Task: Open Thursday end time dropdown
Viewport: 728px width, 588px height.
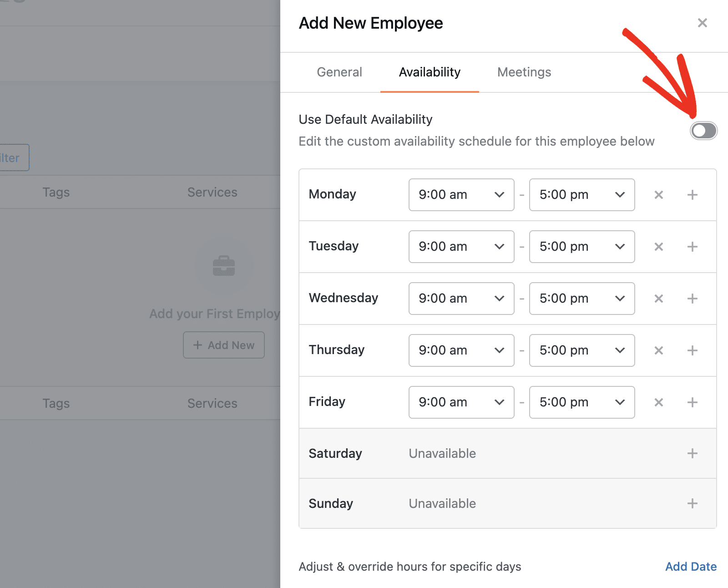Action: 582,350
